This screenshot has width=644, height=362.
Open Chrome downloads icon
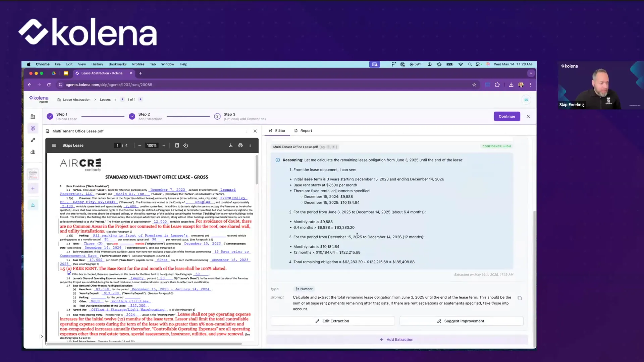[x=511, y=85]
